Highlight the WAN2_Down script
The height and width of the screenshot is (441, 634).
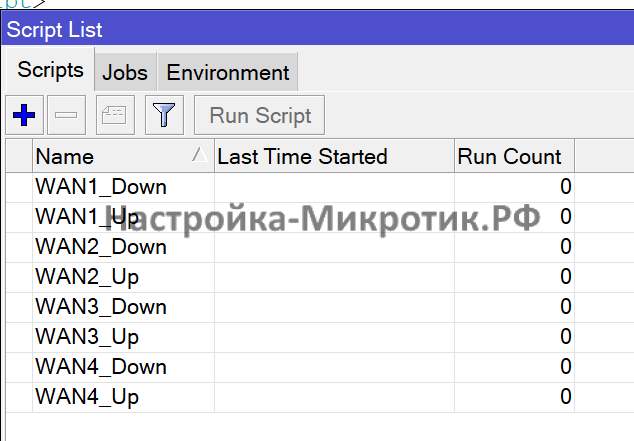click(x=101, y=246)
